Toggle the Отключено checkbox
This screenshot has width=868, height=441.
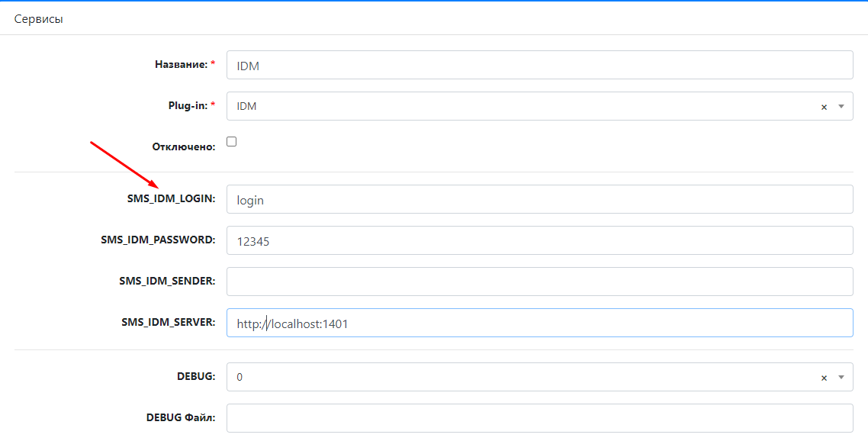pyautogui.click(x=231, y=142)
